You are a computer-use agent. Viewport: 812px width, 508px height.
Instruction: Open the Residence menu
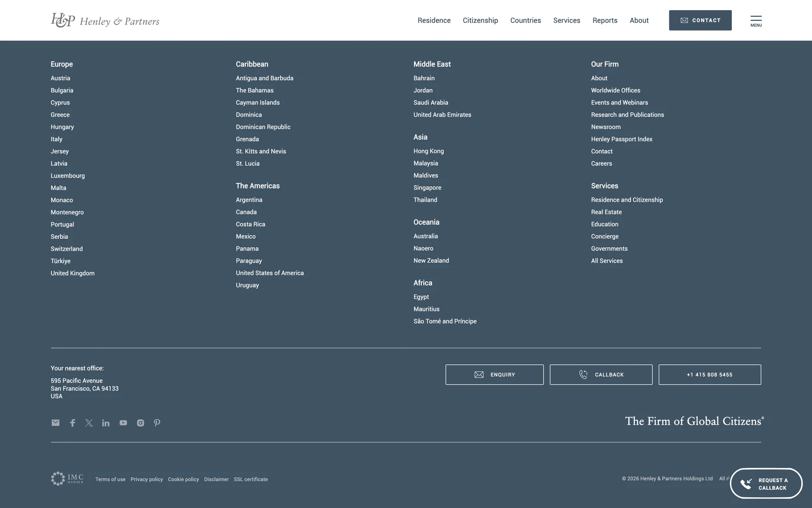point(434,20)
